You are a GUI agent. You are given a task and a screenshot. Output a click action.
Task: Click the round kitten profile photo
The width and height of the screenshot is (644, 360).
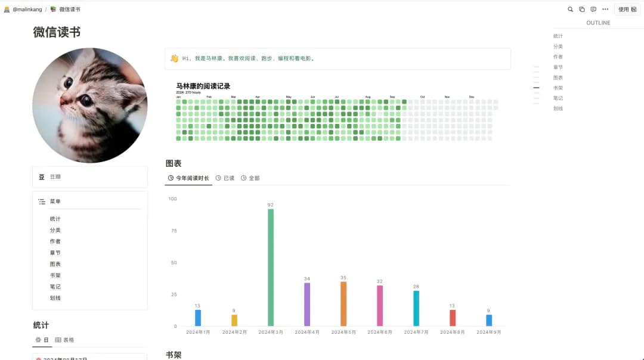pos(90,105)
